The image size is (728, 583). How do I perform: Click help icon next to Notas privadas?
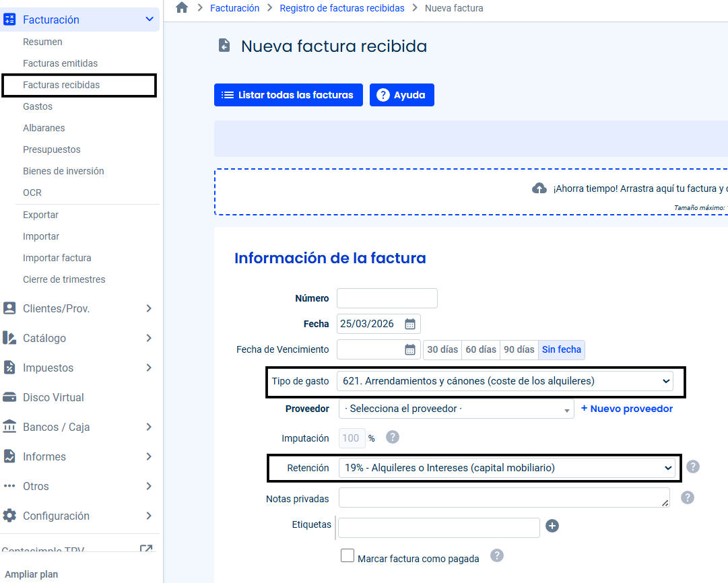688,498
